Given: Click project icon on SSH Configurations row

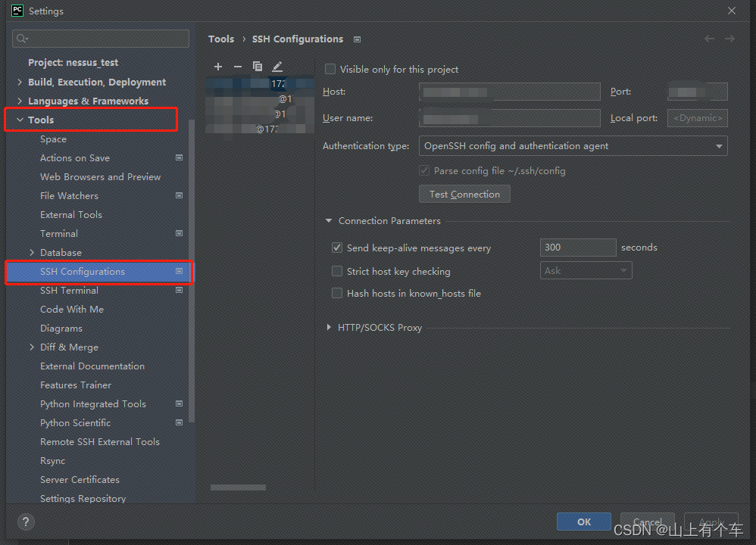Looking at the screenshot, I should (x=179, y=271).
